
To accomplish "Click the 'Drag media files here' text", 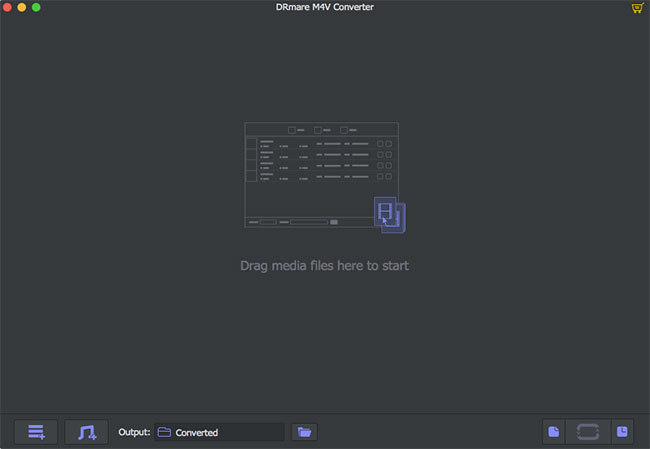I will [324, 266].
